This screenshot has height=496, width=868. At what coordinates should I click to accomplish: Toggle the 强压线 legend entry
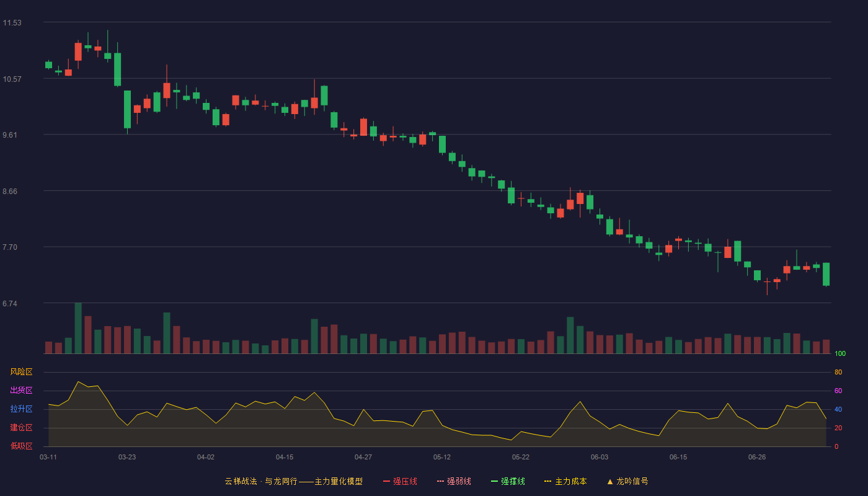click(400, 481)
